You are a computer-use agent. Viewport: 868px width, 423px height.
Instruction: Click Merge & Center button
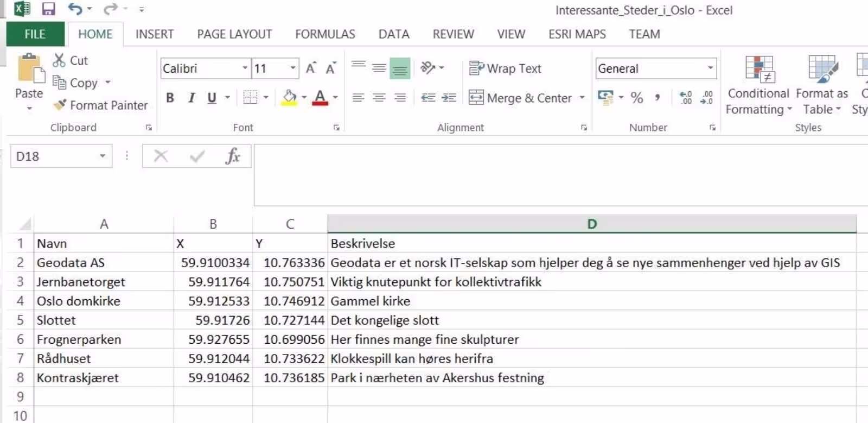coord(520,98)
